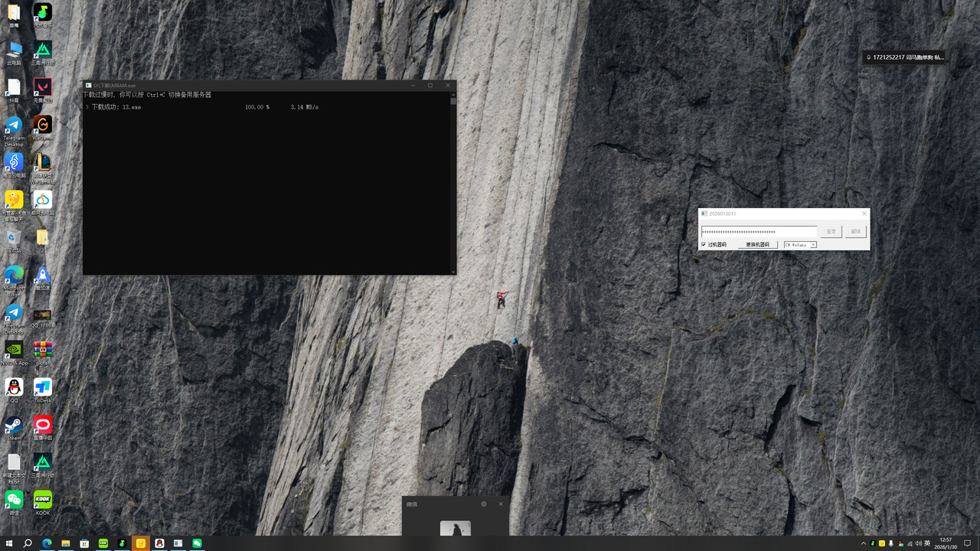Viewport: 980px width, 551px height.
Task: Show hidden system tray icons chevron
Action: coord(864,543)
